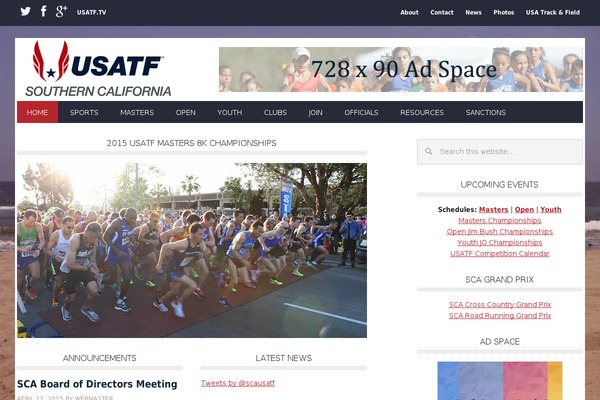
Task: Open the Masters Championships link
Action: tap(500, 220)
